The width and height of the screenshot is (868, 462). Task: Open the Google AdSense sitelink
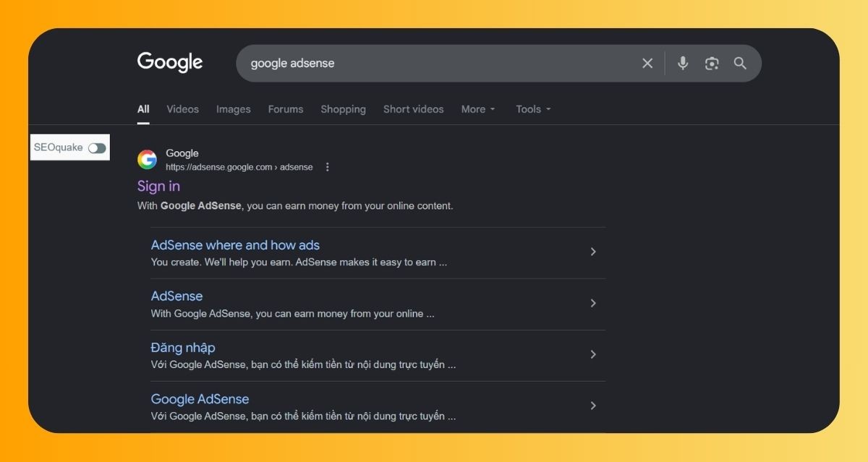point(200,399)
